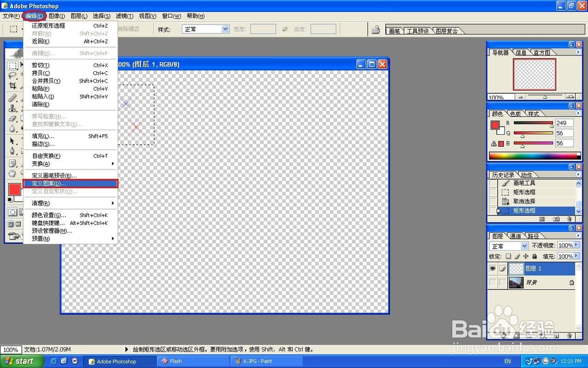The height and width of the screenshot is (368, 588).
Task: Show the 背景 layer visibility box
Action: click(493, 283)
